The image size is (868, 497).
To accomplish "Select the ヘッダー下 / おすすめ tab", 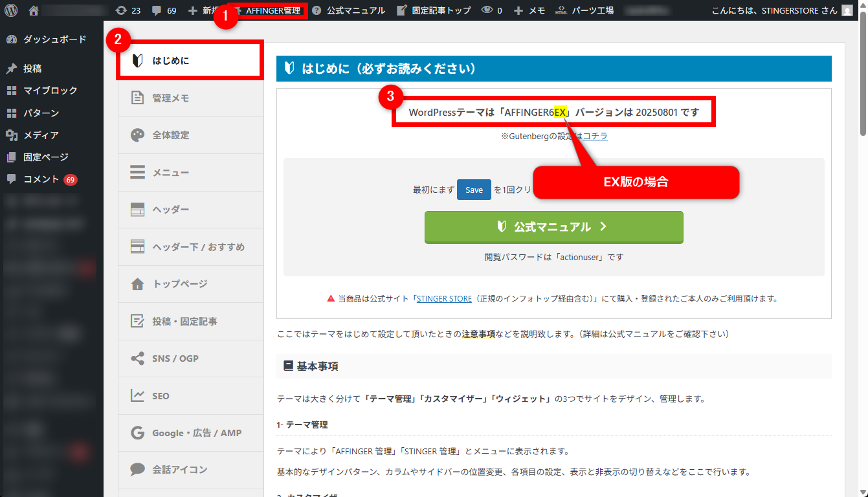I will click(190, 247).
